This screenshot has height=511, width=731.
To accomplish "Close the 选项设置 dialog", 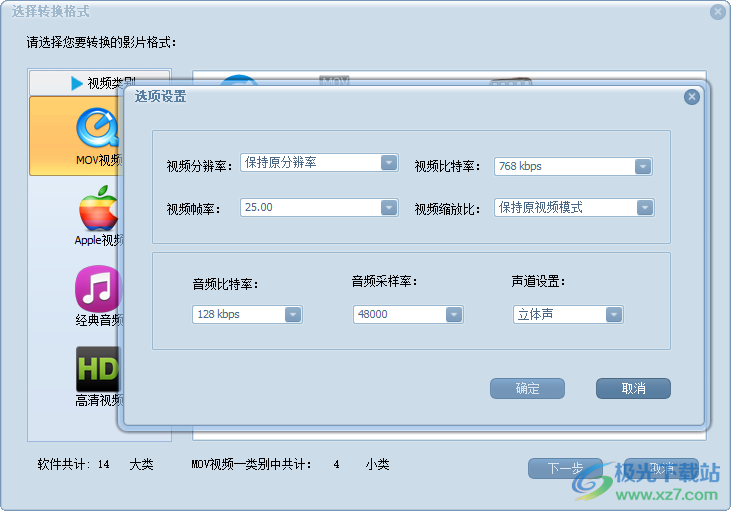I will click(691, 97).
